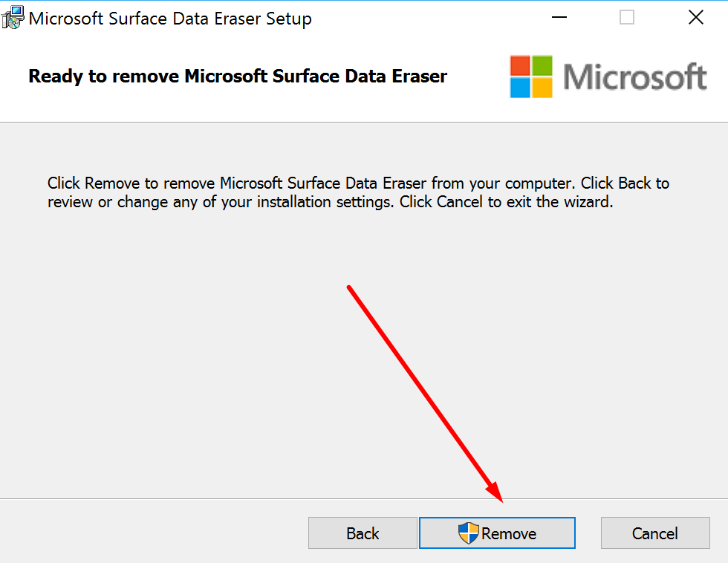Click the close X in the title bar
This screenshot has height=563, width=728.
[695, 17]
